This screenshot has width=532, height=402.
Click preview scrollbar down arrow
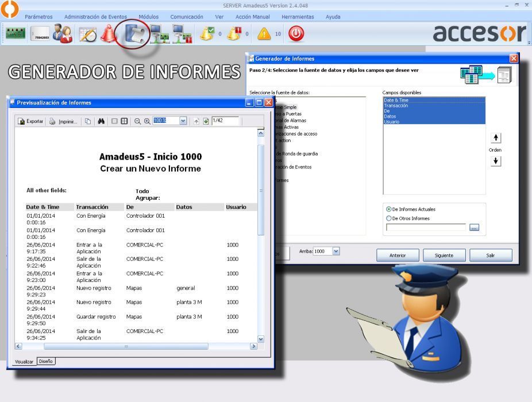point(261,339)
